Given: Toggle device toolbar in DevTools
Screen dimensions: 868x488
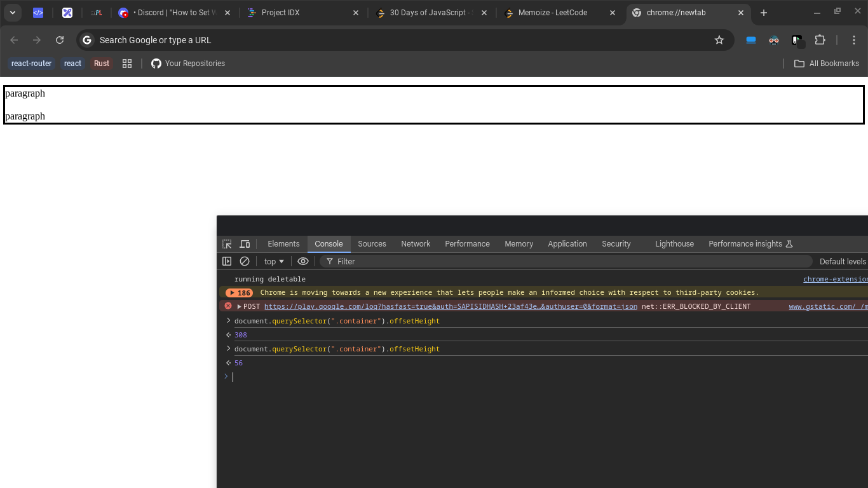Looking at the screenshot, I should (x=245, y=244).
